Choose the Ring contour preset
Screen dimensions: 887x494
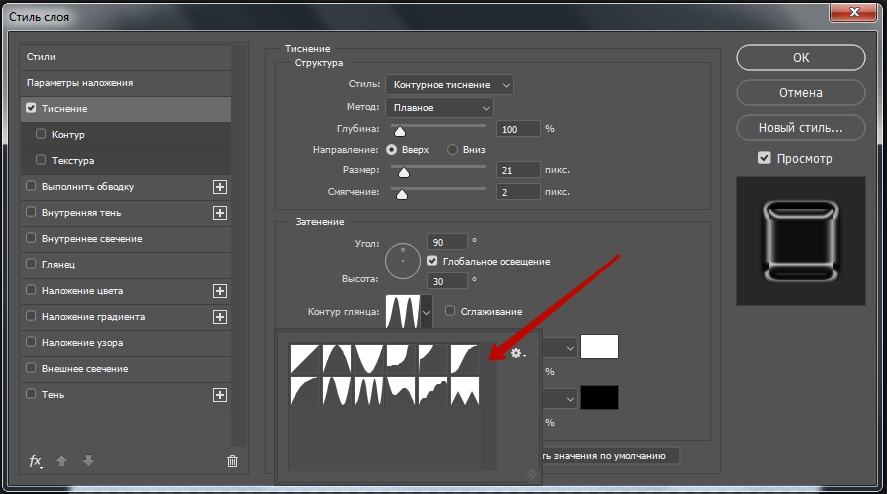tap(337, 391)
